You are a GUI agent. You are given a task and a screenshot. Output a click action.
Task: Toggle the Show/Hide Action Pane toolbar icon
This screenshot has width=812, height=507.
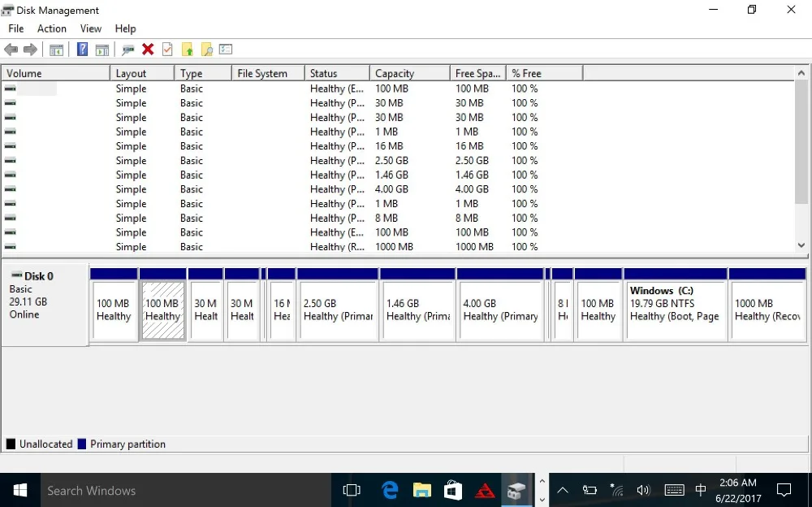tap(102, 50)
